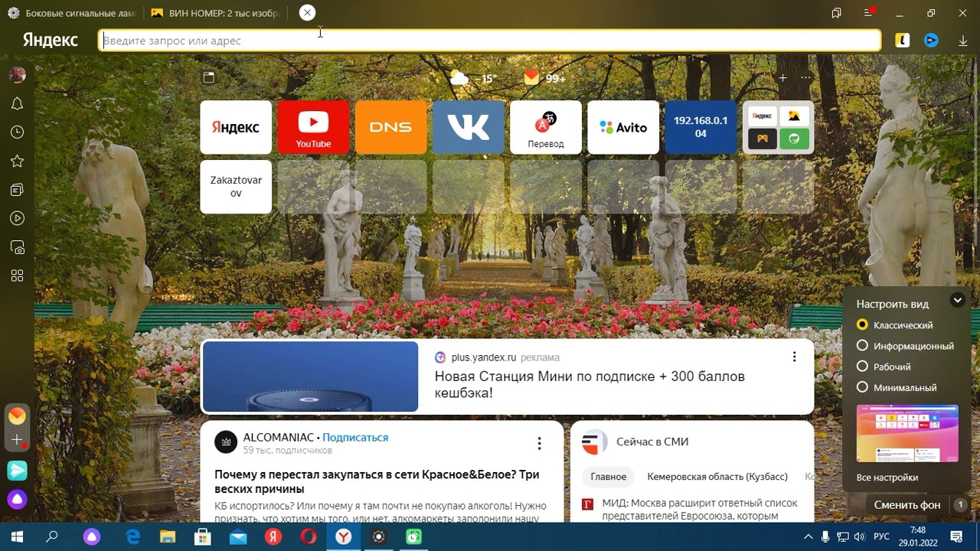
Task: Open the YouTube tile
Action: [x=313, y=127]
